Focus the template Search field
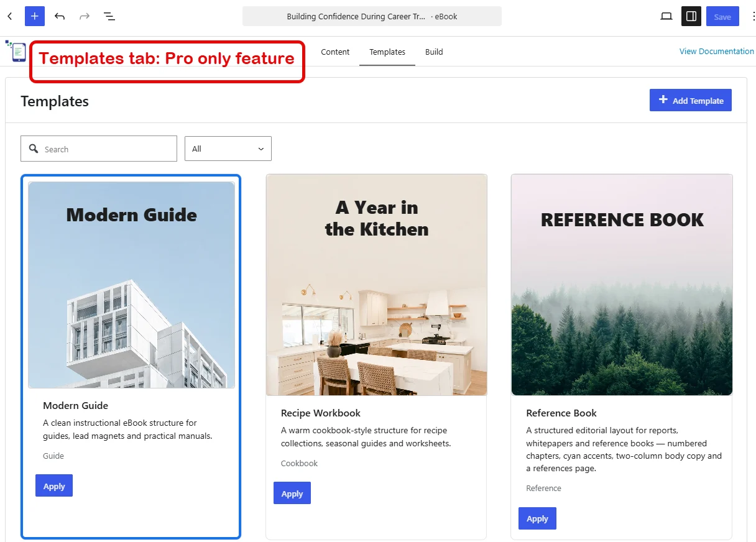Viewport: 756px width, 542px height. tap(99, 149)
